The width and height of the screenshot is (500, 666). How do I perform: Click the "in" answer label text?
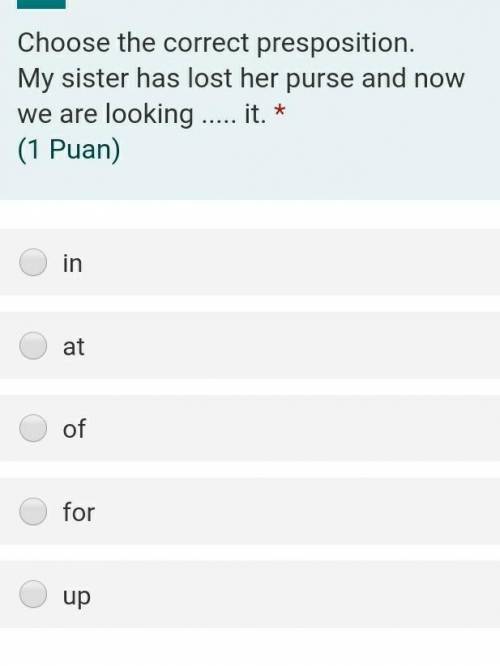(73, 263)
